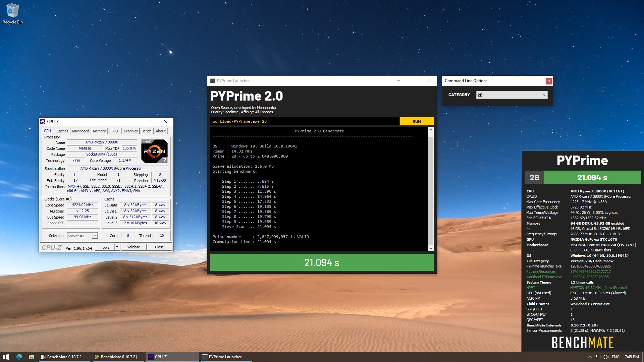Open the Graphics tab
The height and width of the screenshot is (362, 644).
point(131,131)
